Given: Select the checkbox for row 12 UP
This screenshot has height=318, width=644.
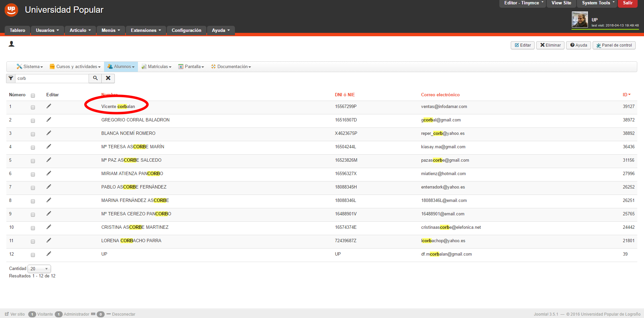Looking at the screenshot, I should (x=33, y=255).
